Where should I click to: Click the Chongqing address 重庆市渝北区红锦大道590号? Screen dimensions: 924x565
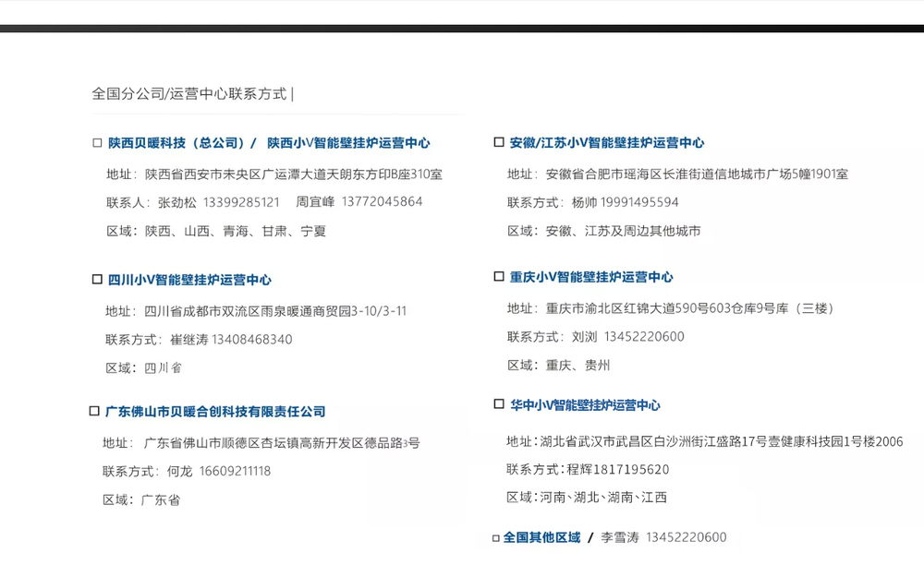689,308
